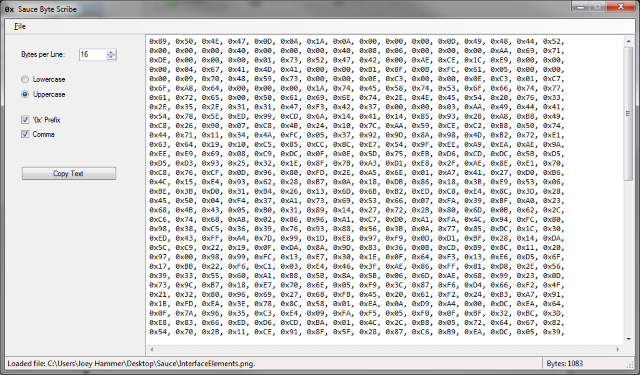Select the Uppercase radio button
640x375 pixels.
[x=25, y=94]
